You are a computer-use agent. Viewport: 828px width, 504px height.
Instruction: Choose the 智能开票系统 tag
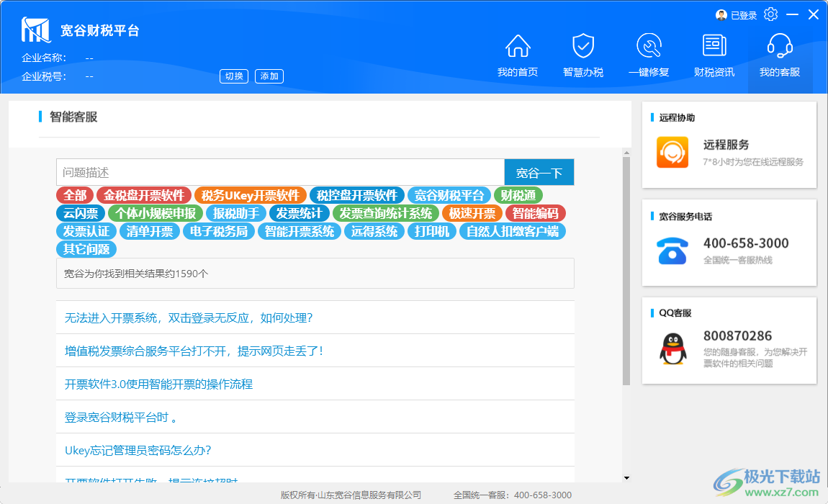[x=300, y=231]
